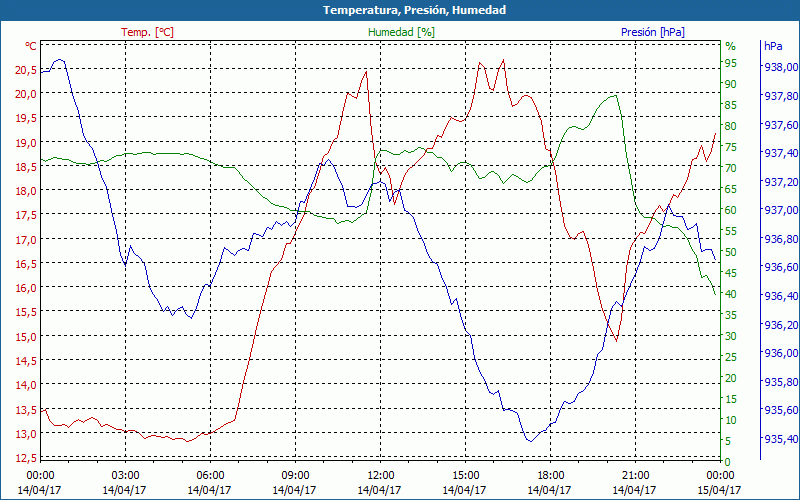Image resolution: width=800 pixels, height=500 pixels.
Task: Click the '936,20' pressure axis value
Action: [781, 324]
